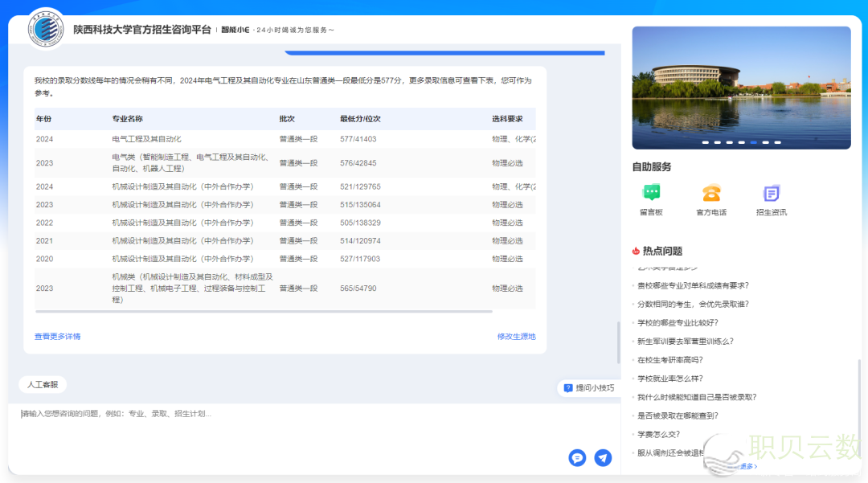
Task: Open the 提问小技巧 tips button
Action: point(590,388)
